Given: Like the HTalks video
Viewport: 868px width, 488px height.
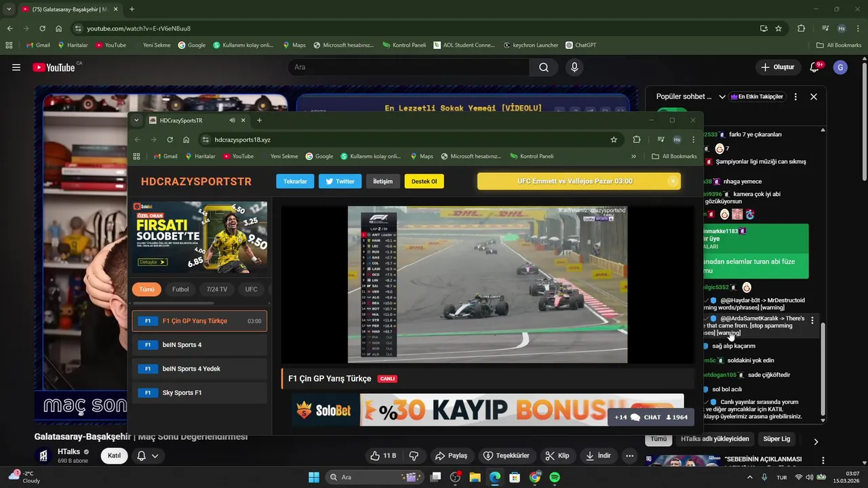Looking at the screenshot, I should 382,455.
